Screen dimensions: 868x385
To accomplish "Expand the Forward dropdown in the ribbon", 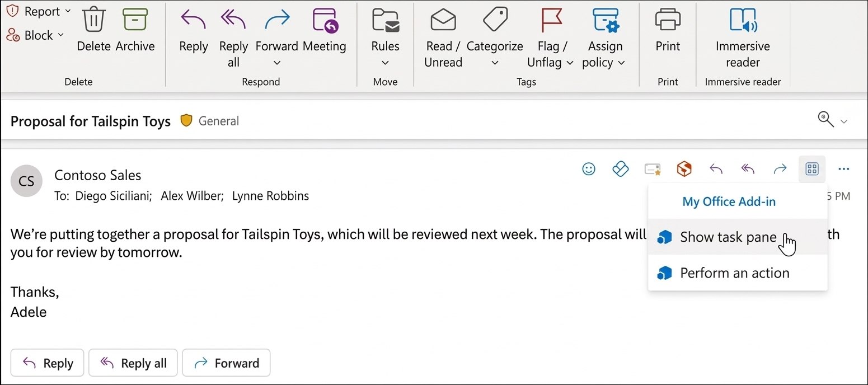I will [x=276, y=63].
